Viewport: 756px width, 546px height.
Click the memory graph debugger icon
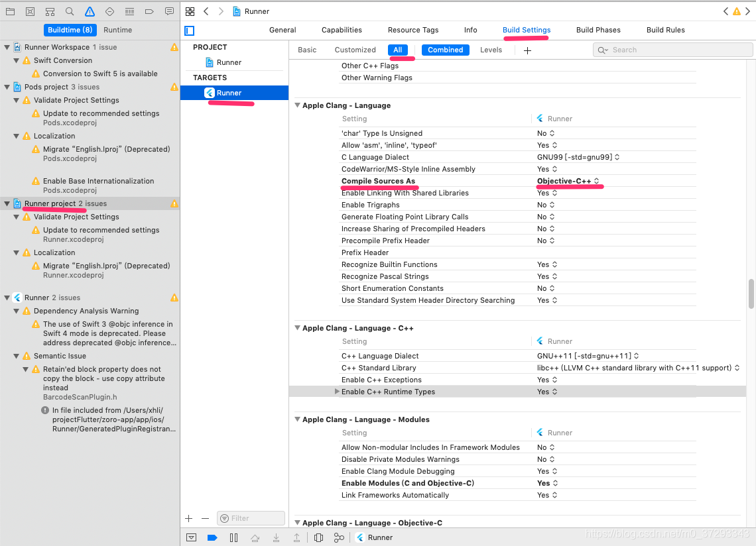340,537
